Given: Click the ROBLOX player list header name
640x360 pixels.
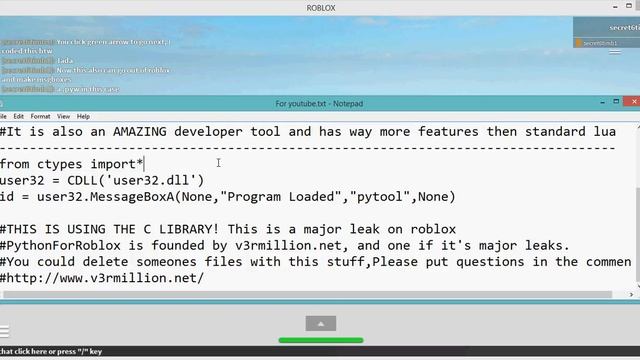Looking at the screenshot, I should (x=624, y=27).
